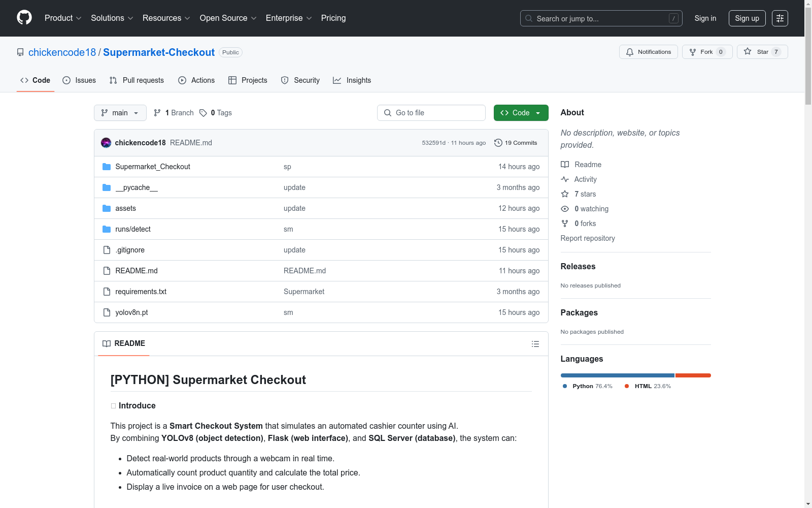Open the Releases section heading
The height and width of the screenshot is (508, 812).
(578, 266)
